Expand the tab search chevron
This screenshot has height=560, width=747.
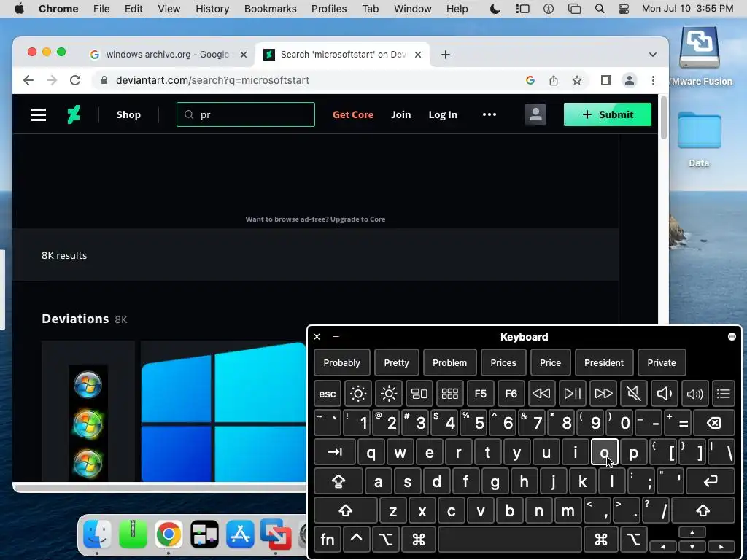point(653,55)
